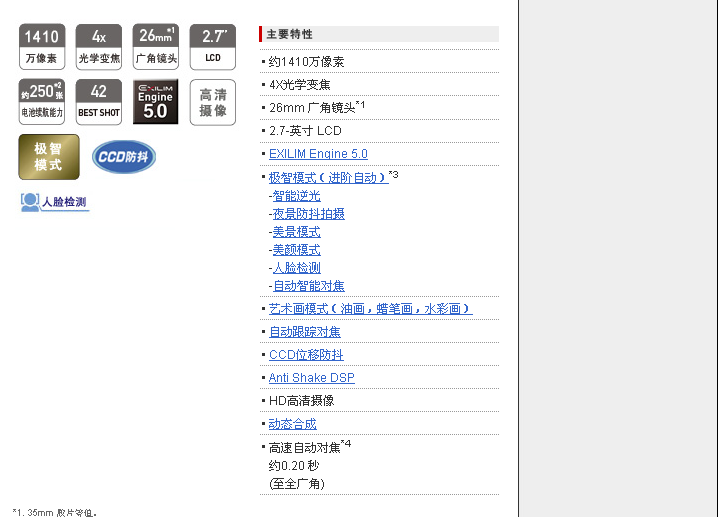Click the 主要特性 section heading
The height and width of the screenshot is (517, 718).
point(289,34)
